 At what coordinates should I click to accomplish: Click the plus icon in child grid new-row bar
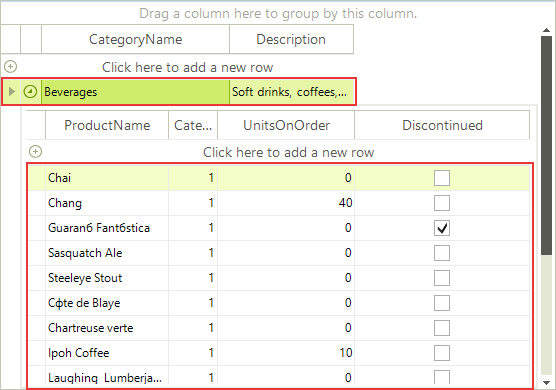tap(35, 152)
